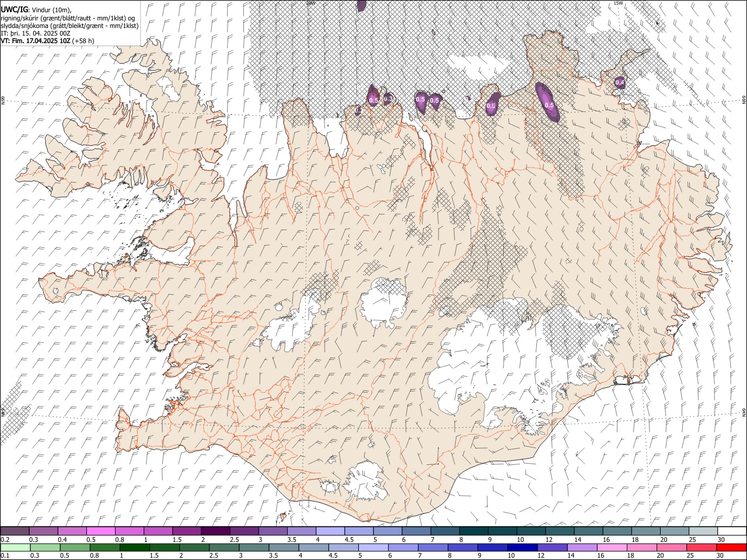
Task: Click the largest elongated 0.5 purple blob in northeast
Action: click(x=547, y=102)
